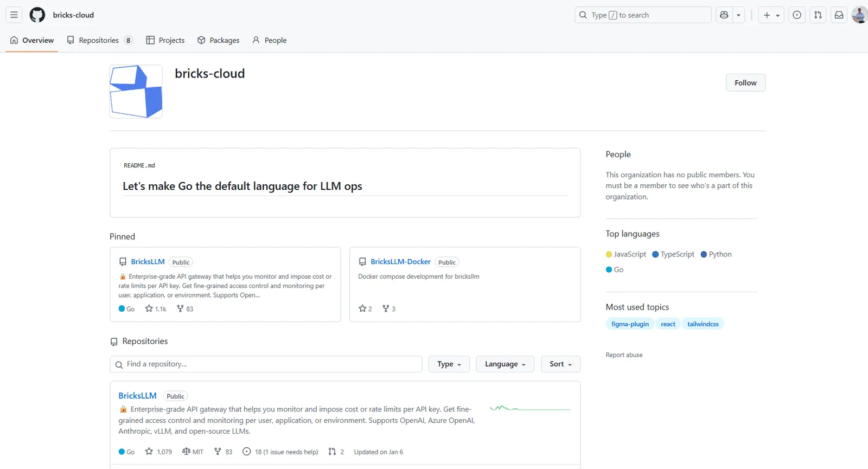
Task: Open BricksLLM issues (18 issues)
Action: click(x=280, y=452)
